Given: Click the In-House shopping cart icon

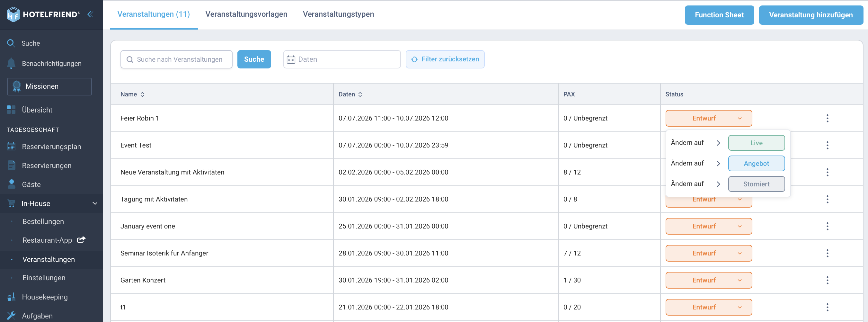Looking at the screenshot, I should coord(11,203).
